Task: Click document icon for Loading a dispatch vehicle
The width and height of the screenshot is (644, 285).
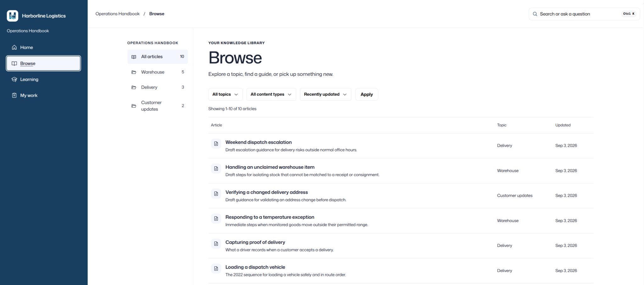Action: pyautogui.click(x=216, y=269)
